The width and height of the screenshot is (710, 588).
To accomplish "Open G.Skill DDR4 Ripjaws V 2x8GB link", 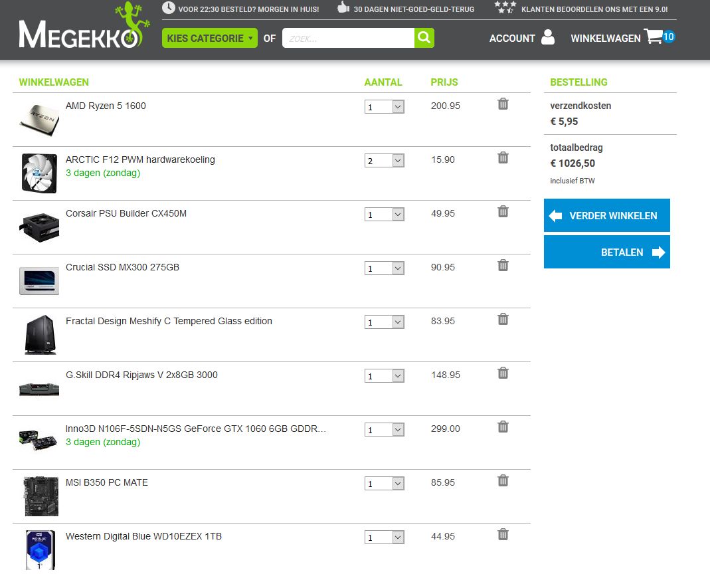I will coord(141,375).
